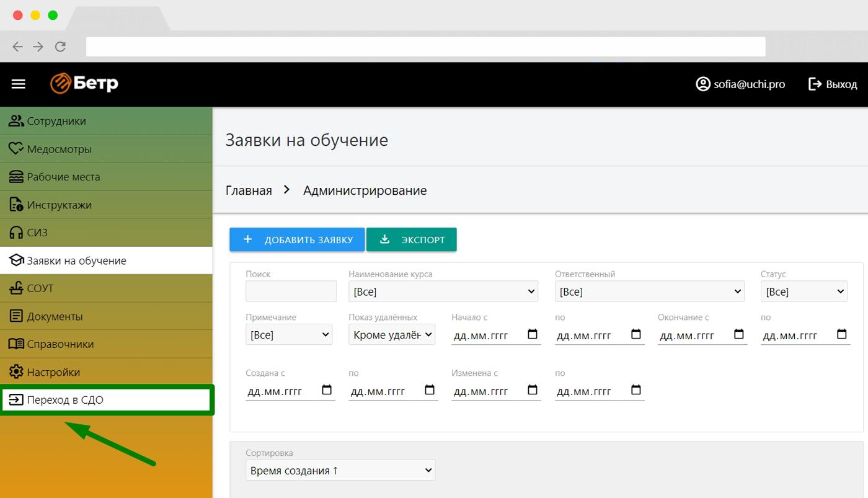Click the Начало с date field

click(496, 335)
